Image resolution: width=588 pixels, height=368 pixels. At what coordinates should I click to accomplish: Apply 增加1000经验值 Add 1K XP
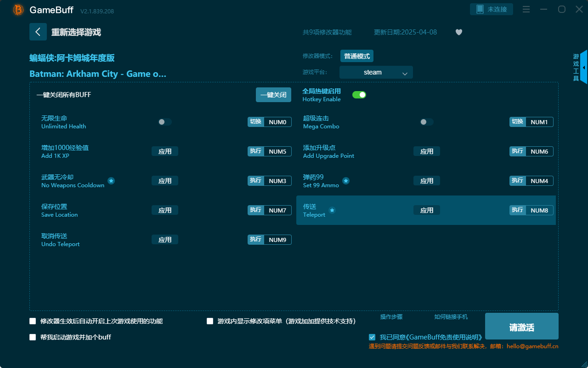click(164, 151)
